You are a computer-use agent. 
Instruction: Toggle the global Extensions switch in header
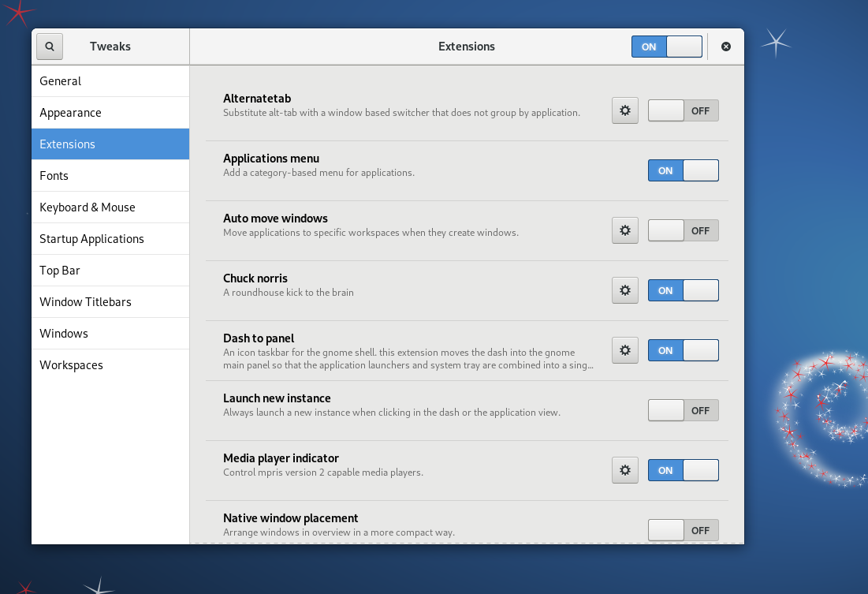pos(666,47)
